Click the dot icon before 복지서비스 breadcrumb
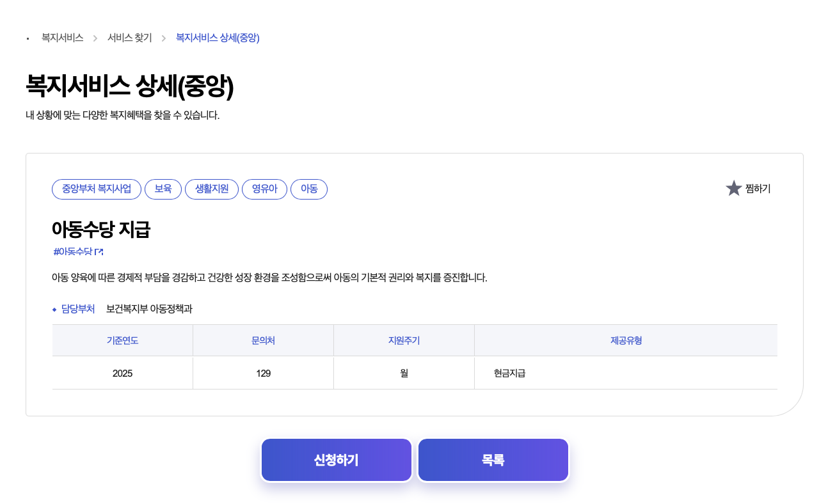 click(27, 38)
